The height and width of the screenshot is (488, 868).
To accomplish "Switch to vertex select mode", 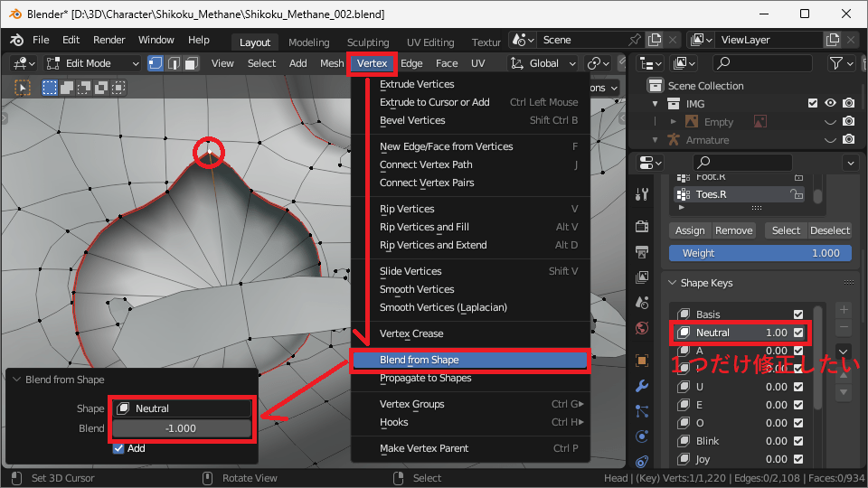I will (x=156, y=63).
